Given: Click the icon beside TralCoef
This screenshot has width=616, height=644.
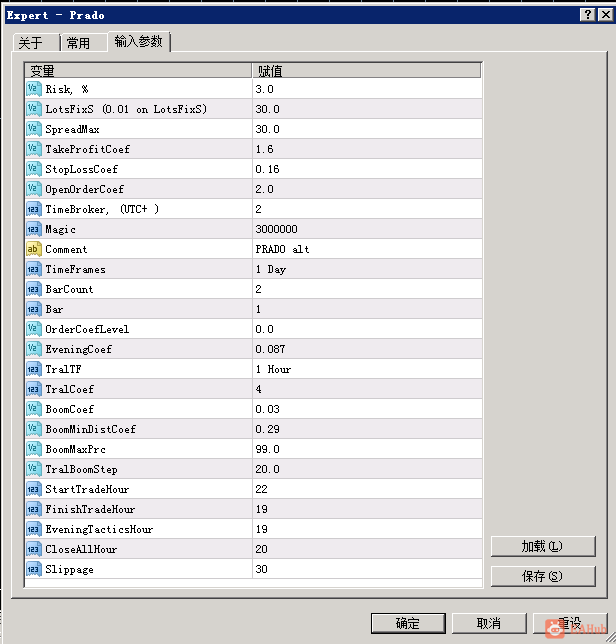Looking at the screenshot, I should [x=34, y=389].
